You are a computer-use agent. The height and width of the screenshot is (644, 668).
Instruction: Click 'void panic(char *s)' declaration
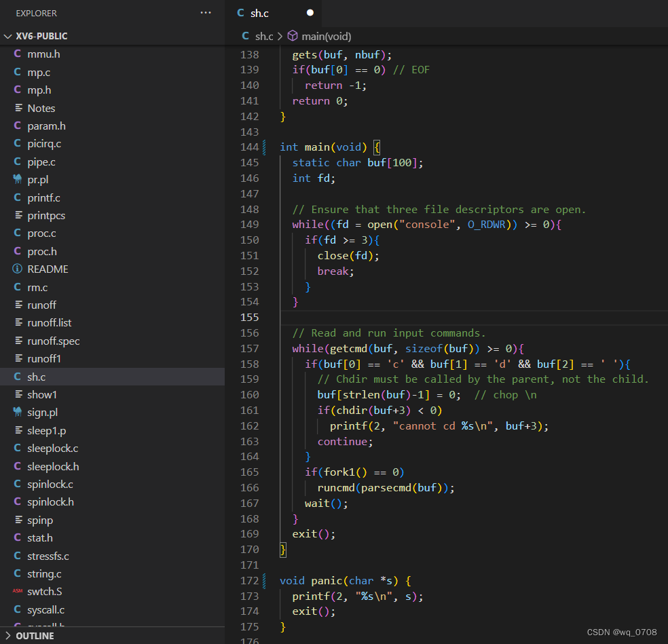339,580
